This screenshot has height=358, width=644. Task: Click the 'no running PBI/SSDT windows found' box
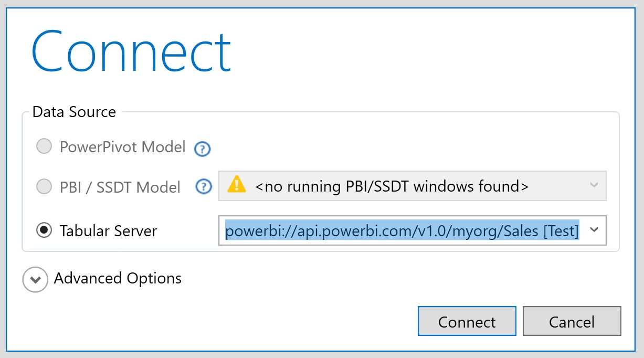pyautogui.click(x=413, y=185)
